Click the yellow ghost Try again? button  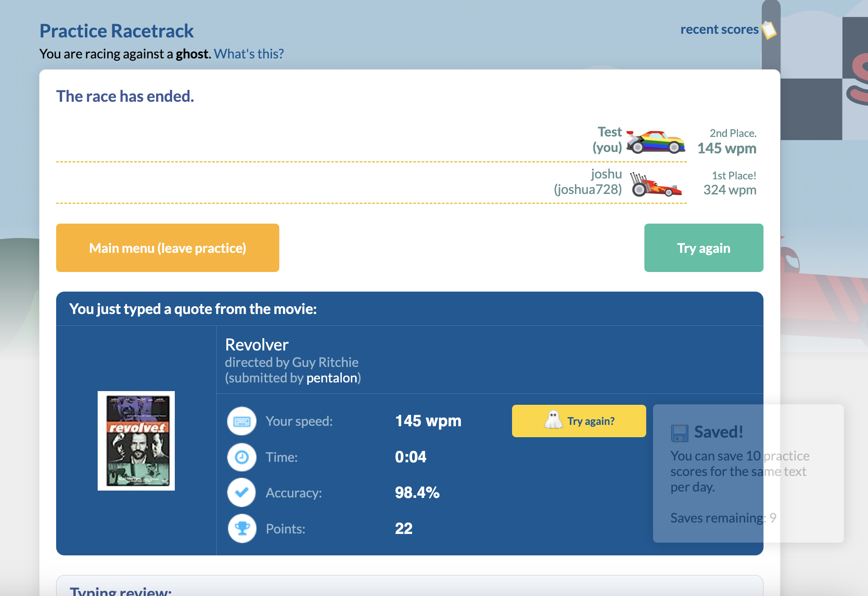tap(579, 421)
